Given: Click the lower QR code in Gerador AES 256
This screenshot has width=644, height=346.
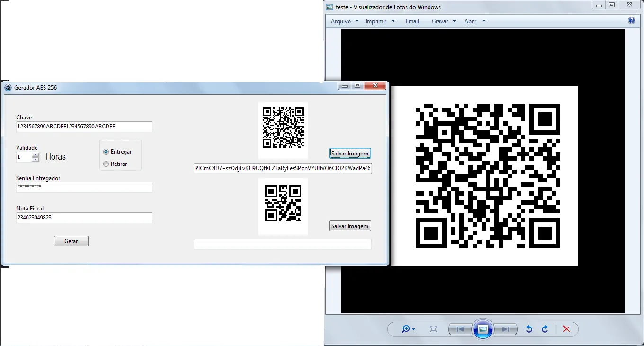Looking at the screenshot, I should point(283,204).
